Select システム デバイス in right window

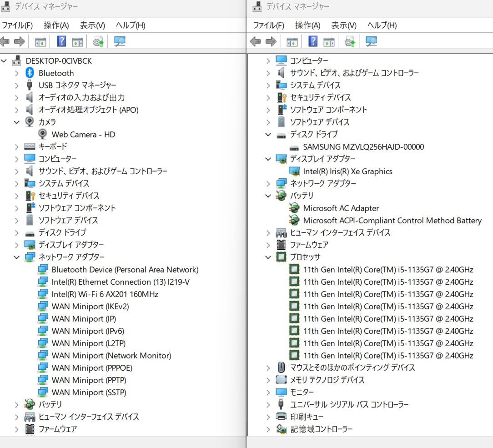click(315, 85)
